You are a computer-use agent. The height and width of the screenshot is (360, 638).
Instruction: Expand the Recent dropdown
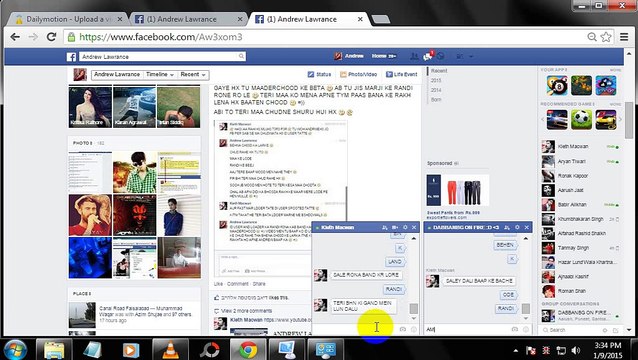point(193,74)
